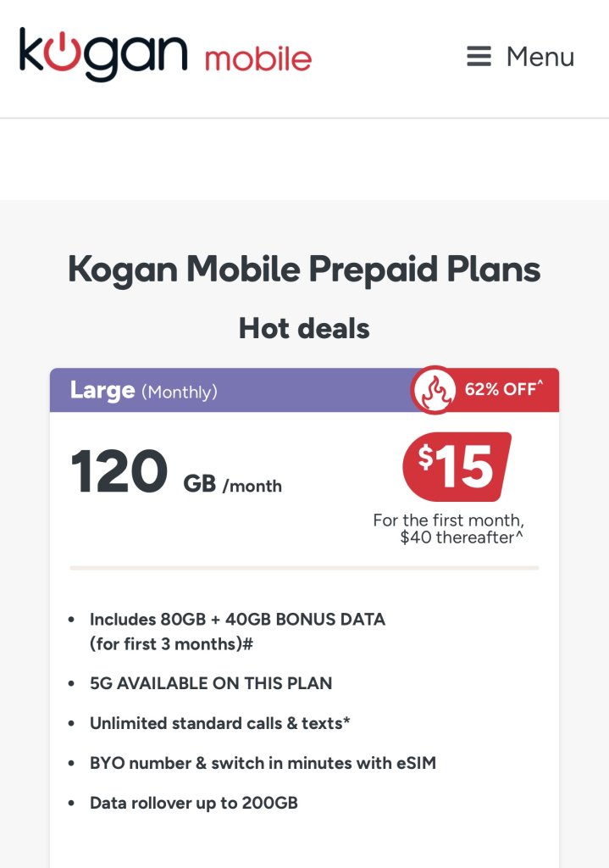Click the 'Kogan Mobile Prepaid Plans' heading
Viewport: 609px width, 868px height.
pos(304,270)
